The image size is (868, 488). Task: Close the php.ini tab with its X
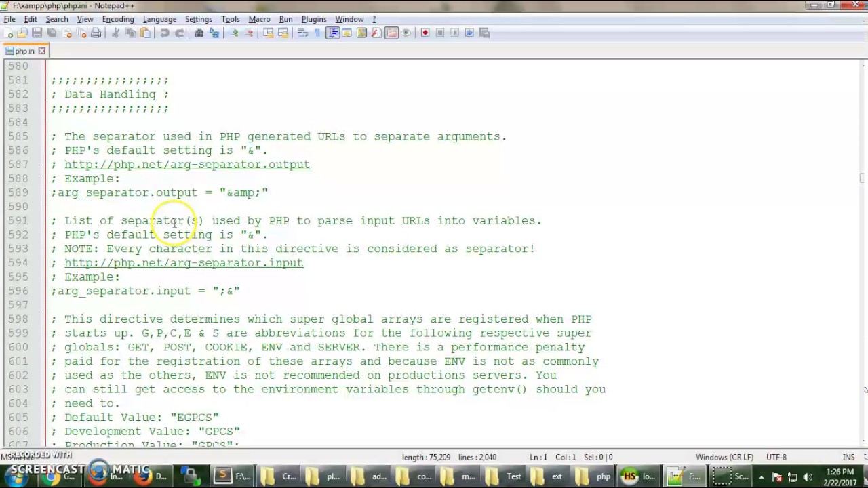[x=42, y=51]
